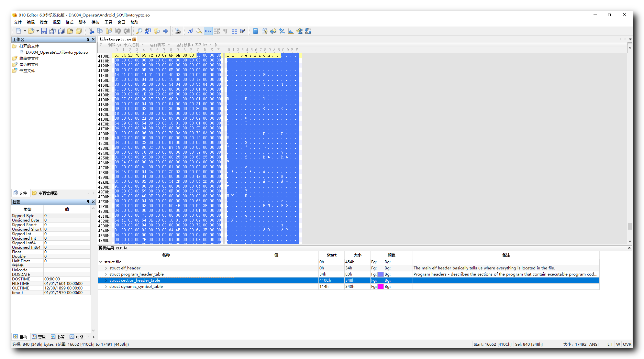Screen dimensions: 644x359
Task: Open Find with the magnifier icon
Action: pos(139,31)
